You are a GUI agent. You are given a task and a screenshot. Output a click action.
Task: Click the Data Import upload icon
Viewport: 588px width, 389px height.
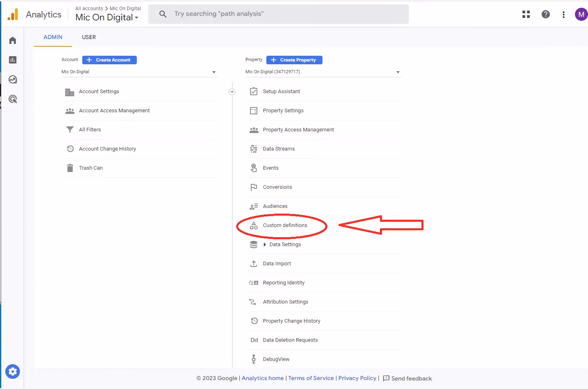tap(254, 264)
